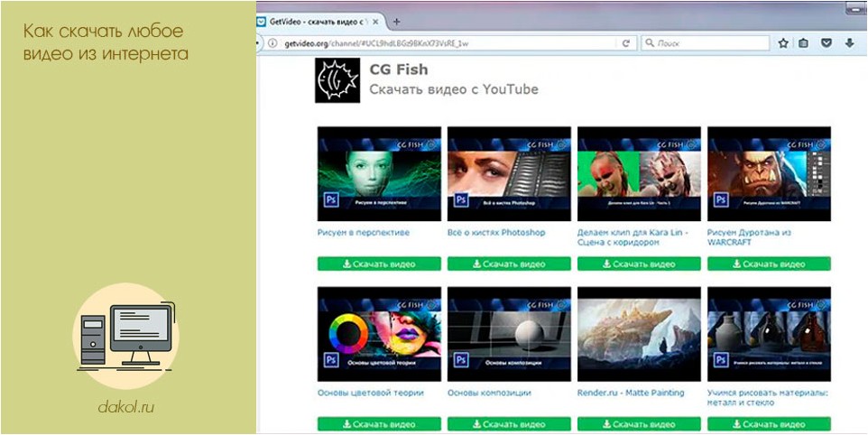Click Скачать видео under Основы цветовой теории

point(379,424)
